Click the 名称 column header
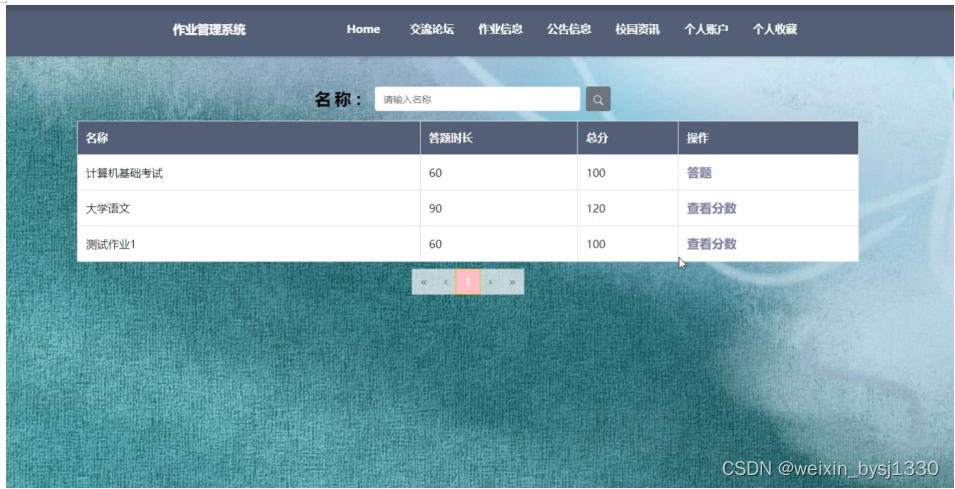Viewport: 955px width, 489px height. tap(248, 138)
